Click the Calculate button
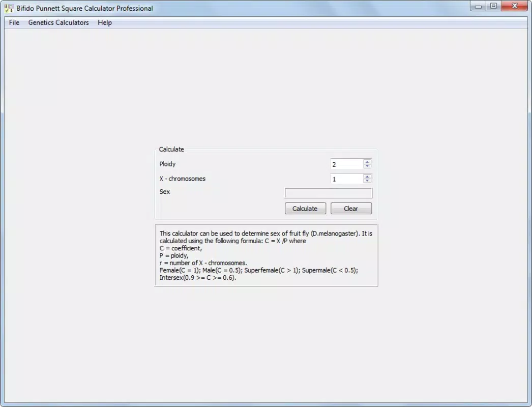The image size is (532, 407). (305, 209)
